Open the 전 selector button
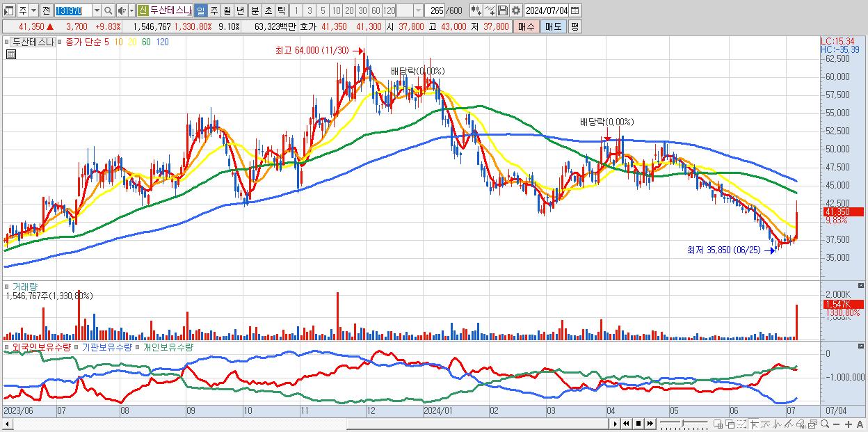868x432 pixels. tap(47, 10)
